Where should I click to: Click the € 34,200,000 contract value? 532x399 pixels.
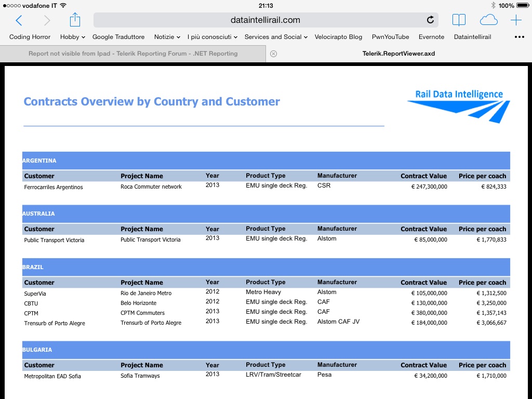[x=431, y=376]
